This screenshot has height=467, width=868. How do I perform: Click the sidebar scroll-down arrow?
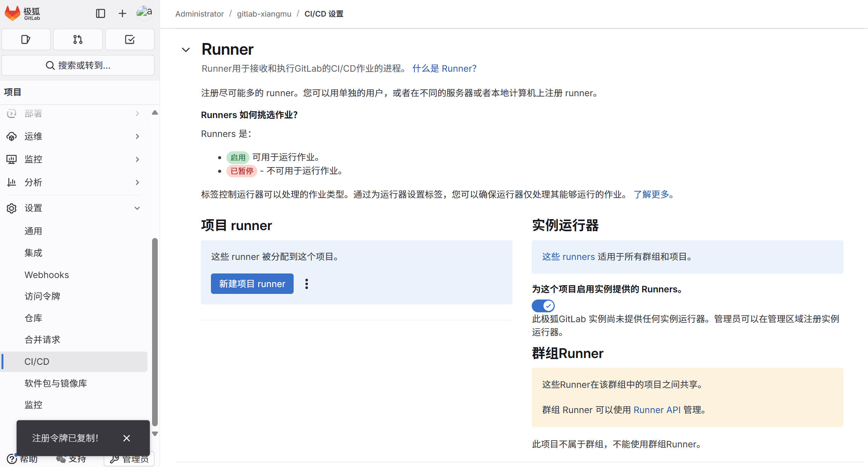coord(155,434)
